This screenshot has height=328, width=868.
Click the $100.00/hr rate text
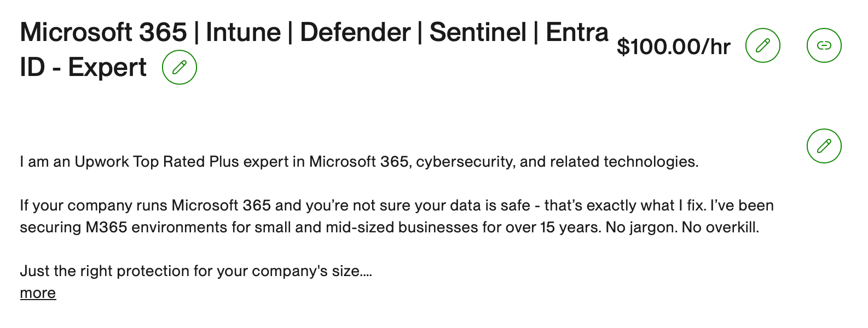(x=674, y=47)
